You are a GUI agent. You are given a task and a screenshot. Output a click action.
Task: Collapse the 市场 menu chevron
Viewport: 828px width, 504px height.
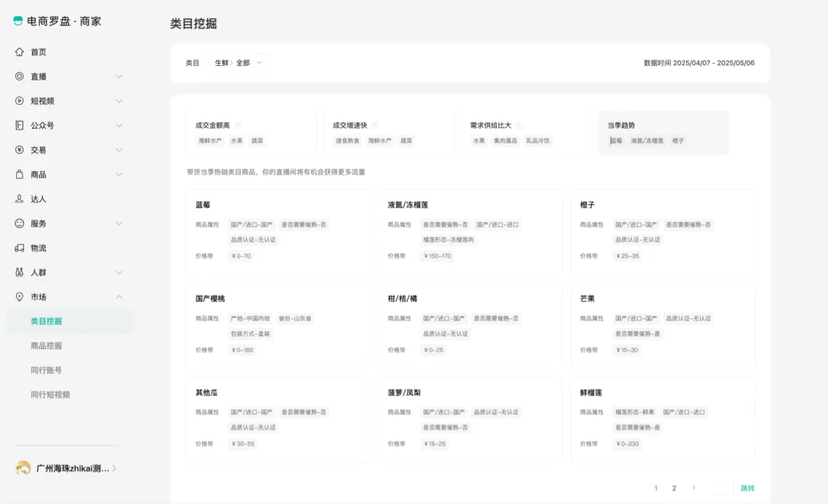pos(119,297)
